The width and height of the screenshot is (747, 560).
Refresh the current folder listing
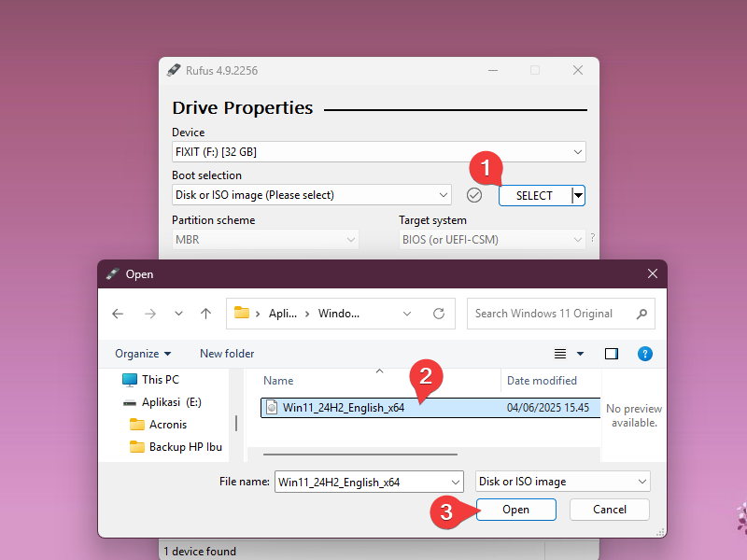[x=438, y=314]
